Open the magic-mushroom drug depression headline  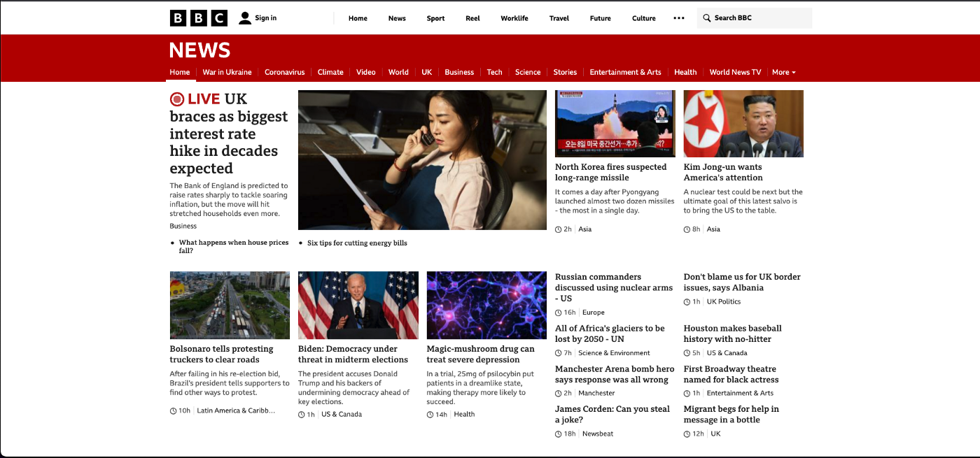point(481,354)
